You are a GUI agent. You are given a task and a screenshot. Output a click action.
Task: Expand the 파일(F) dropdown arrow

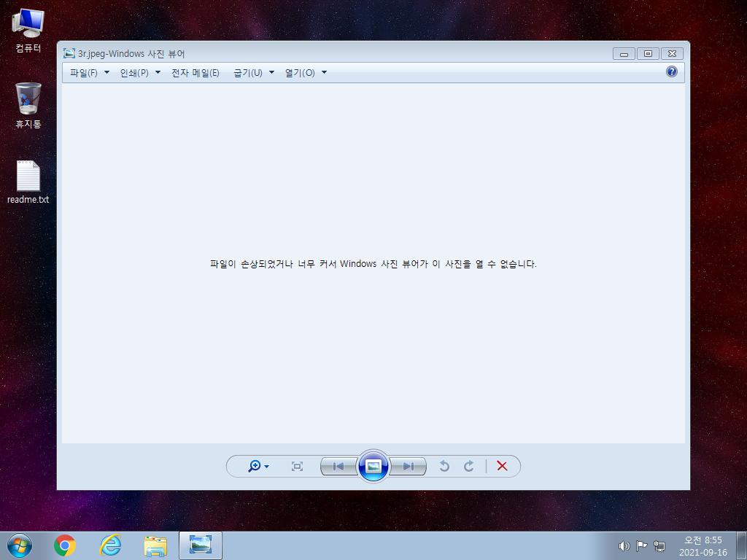(x=107, y=72)
